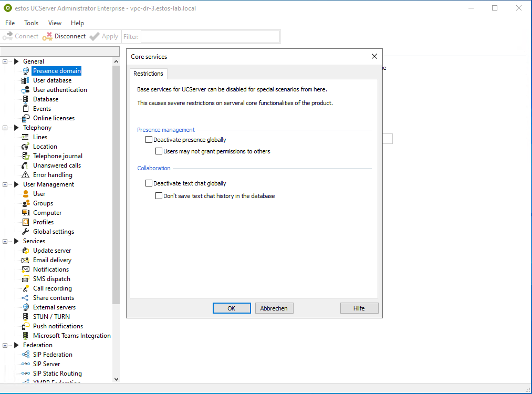
Task: Click the Global settings wrench icon
Action: click(25, 232)
